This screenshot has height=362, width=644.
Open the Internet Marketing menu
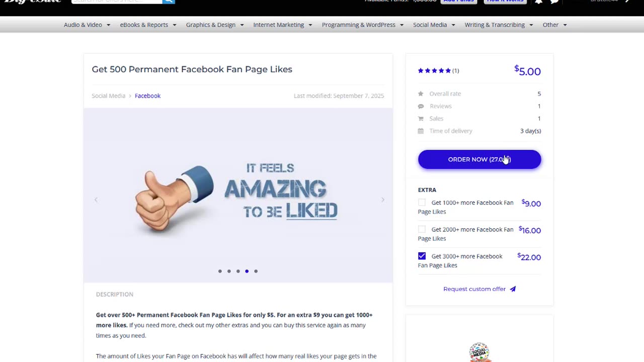pos(283,25)
